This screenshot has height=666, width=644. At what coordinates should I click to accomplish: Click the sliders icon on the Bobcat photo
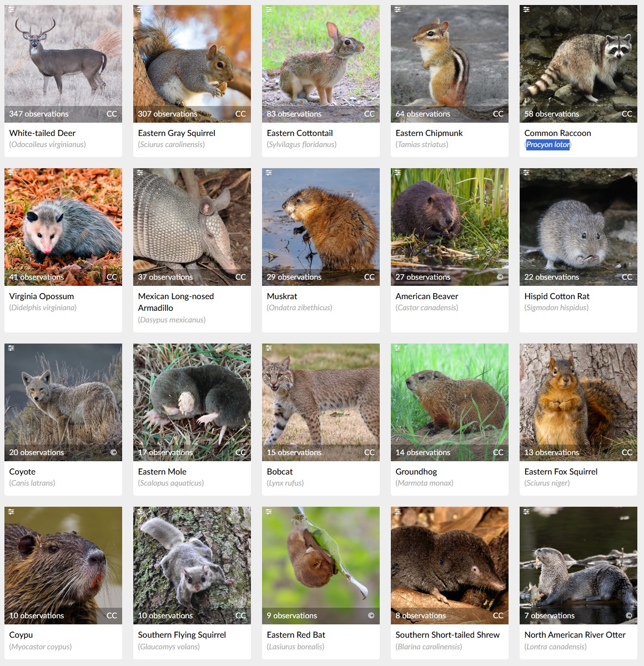pyautogui.click(x=269, y=348)
